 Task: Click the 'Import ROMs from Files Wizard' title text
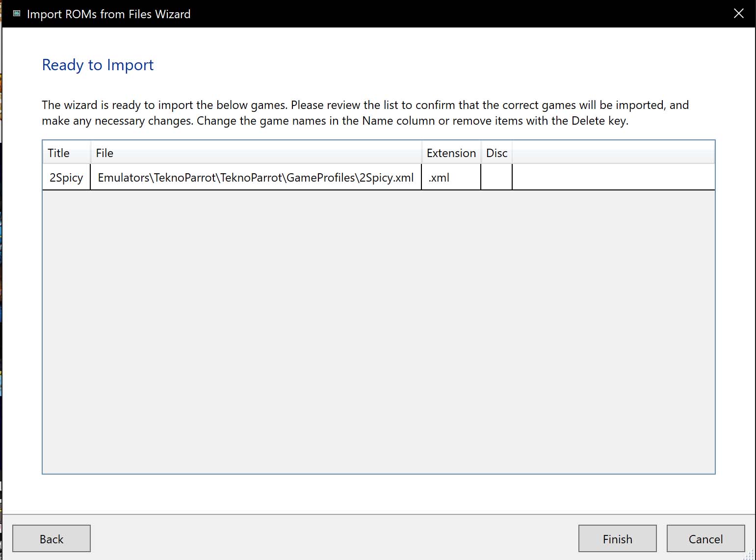point(108,14)
